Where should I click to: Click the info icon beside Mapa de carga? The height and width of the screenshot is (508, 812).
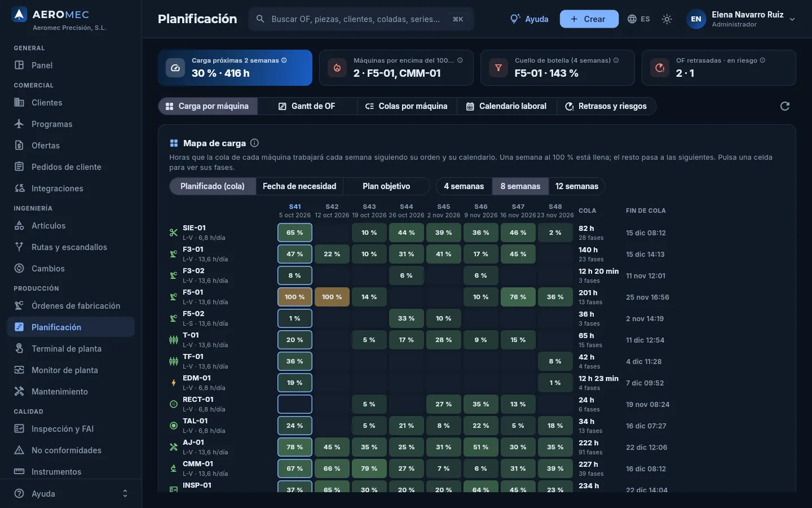[x=254, y=143]
